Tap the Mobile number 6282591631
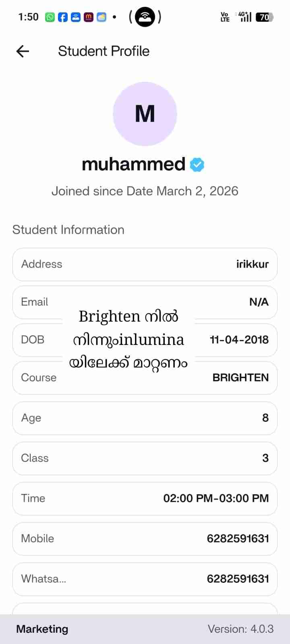 238,539
